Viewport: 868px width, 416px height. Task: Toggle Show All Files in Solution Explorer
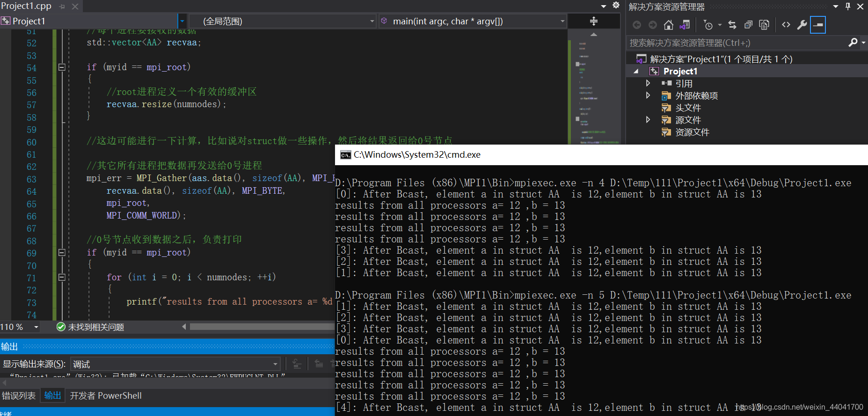click(x=764, y=25)
